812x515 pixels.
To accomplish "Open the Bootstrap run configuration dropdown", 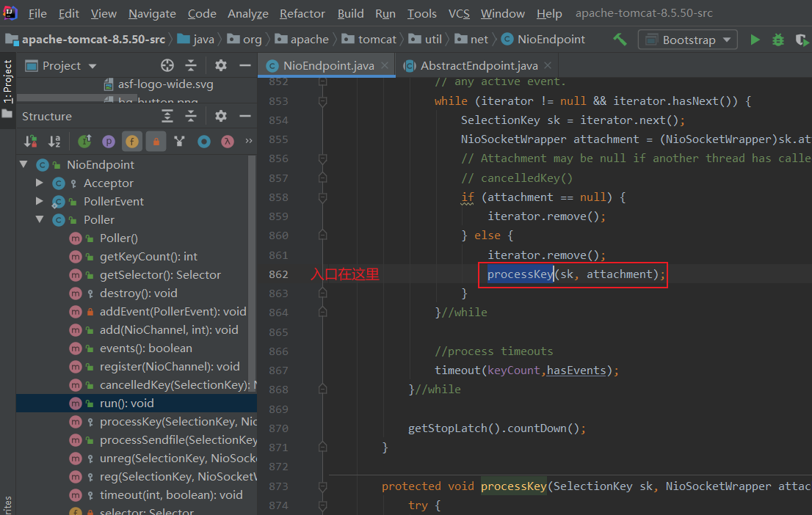I will (688, 40).
